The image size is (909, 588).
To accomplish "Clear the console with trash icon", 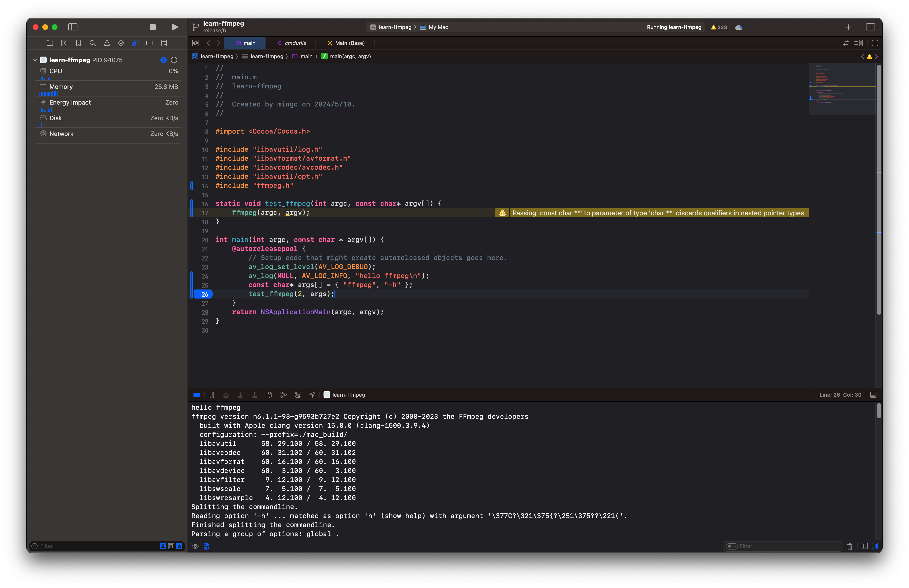I will pos(850,546).
